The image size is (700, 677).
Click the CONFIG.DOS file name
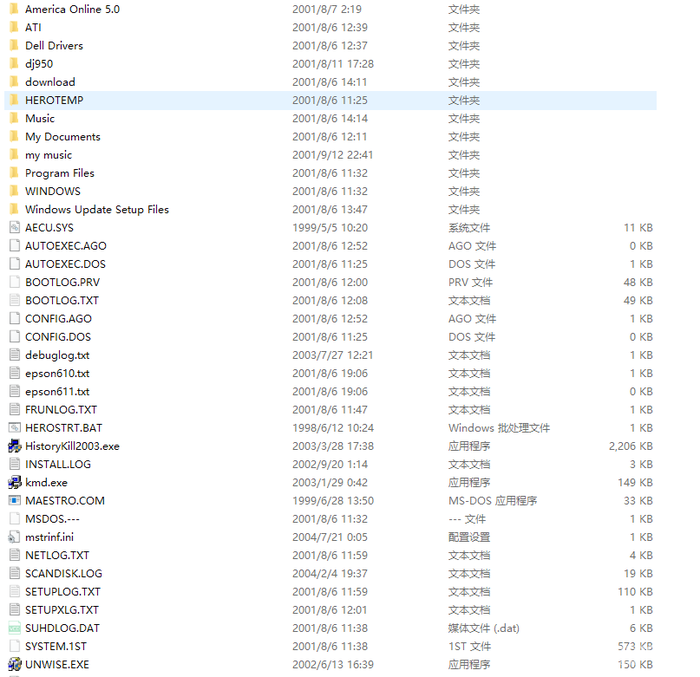pyautogui.click(x=58, y=337)
